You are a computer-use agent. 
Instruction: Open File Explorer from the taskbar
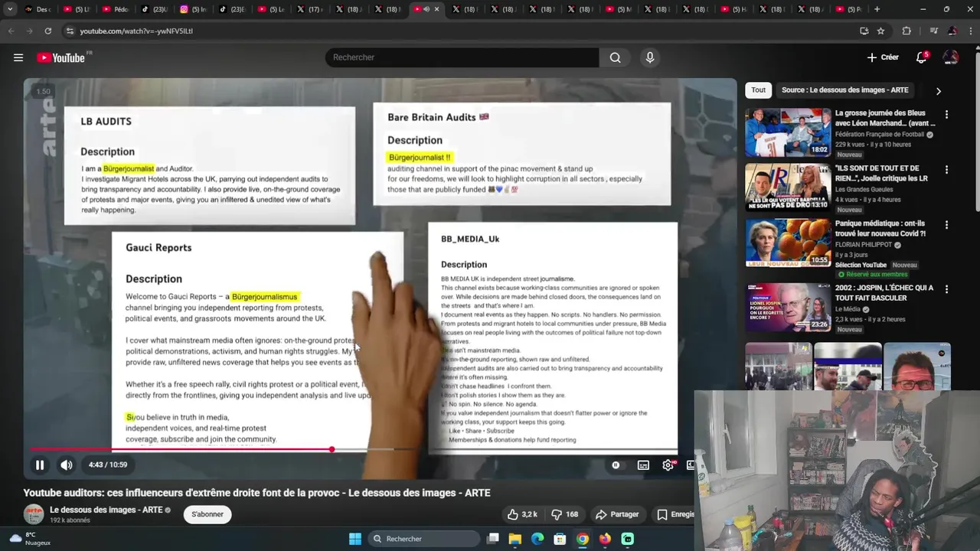pos(515,539)
